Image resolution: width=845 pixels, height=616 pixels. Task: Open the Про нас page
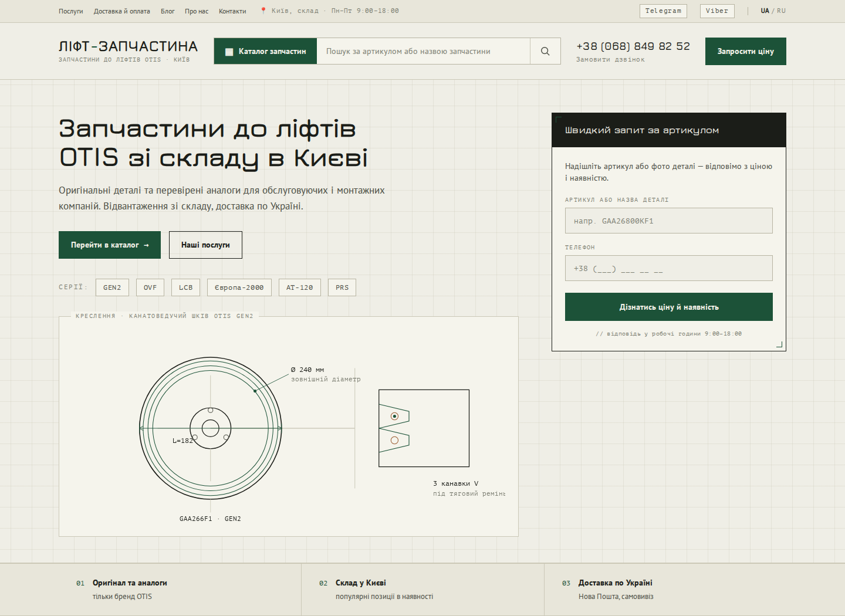[197, 11]
